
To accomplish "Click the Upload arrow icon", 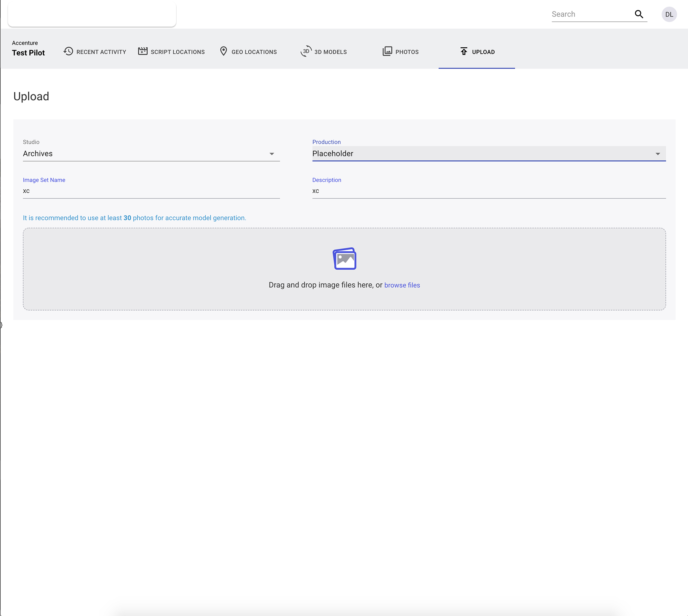I will click(x=464, y=51).
